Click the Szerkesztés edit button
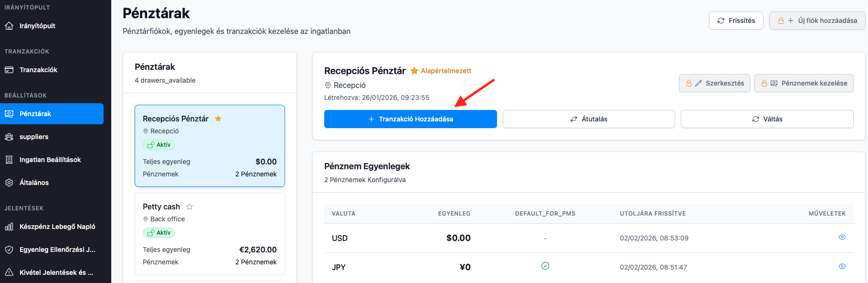Image resolution: width=868 pixels, height=283 pixels. 714,83
